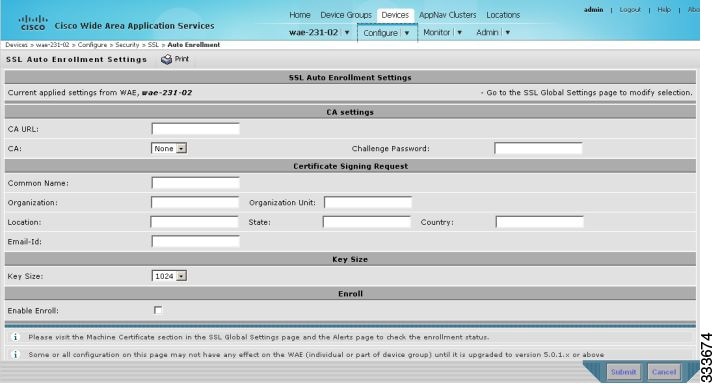Image resolution: width=716 pixels, height=384 pixels.
Task: Focus the Challenge Password field
Action: (x=538, y=148)
